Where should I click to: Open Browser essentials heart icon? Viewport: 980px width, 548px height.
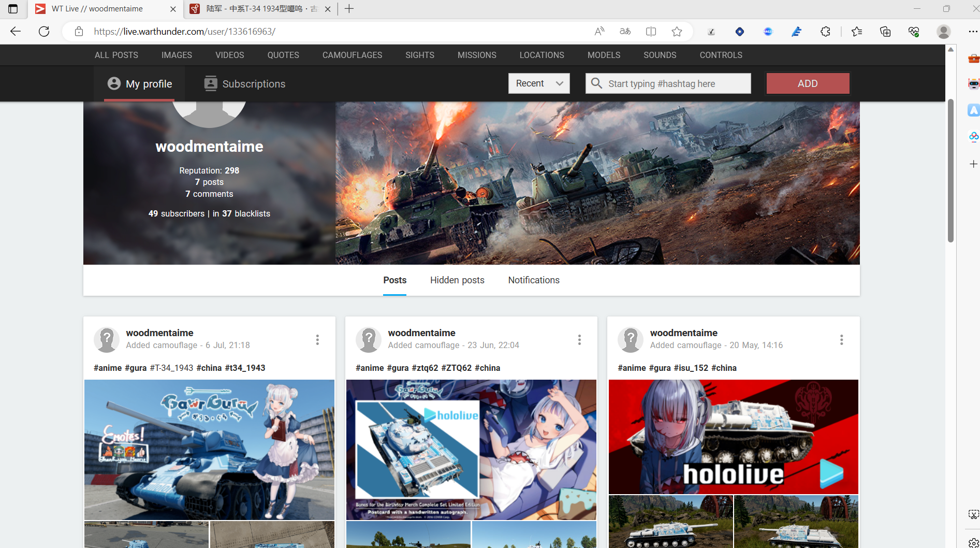(x=914, y=32)
